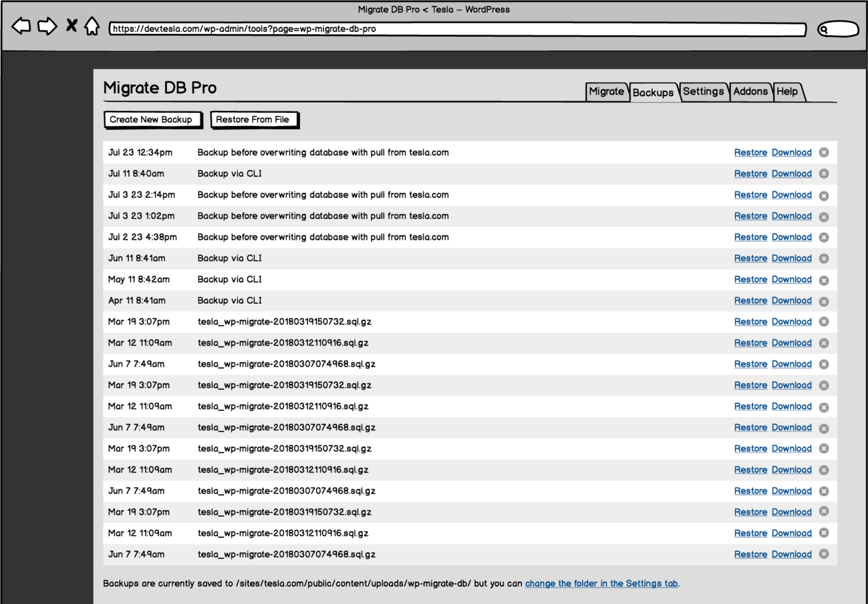Screen dimensions: 868x604
Task: Download the Jun 11 8:41am backup
Action: tap(791, 259)
